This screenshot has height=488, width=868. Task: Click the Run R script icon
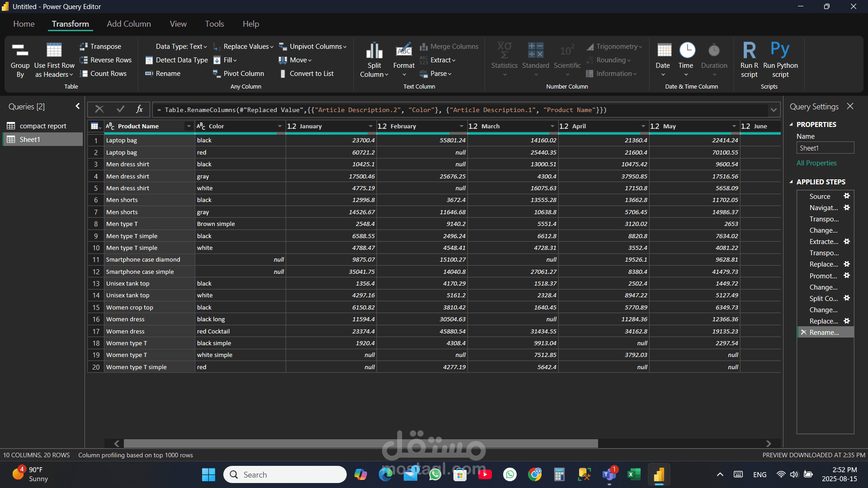[x=749, y=51]
